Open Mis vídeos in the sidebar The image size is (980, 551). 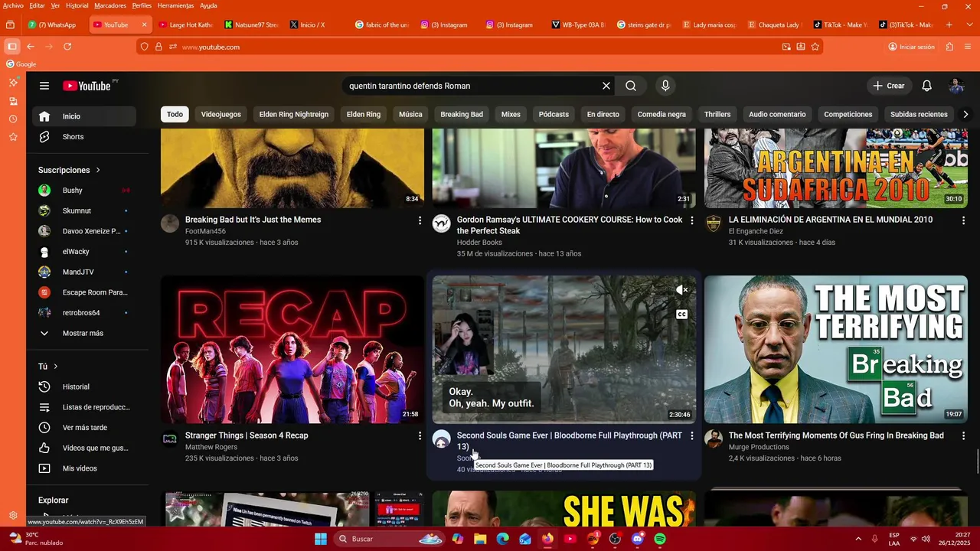[x=84, y=468]
